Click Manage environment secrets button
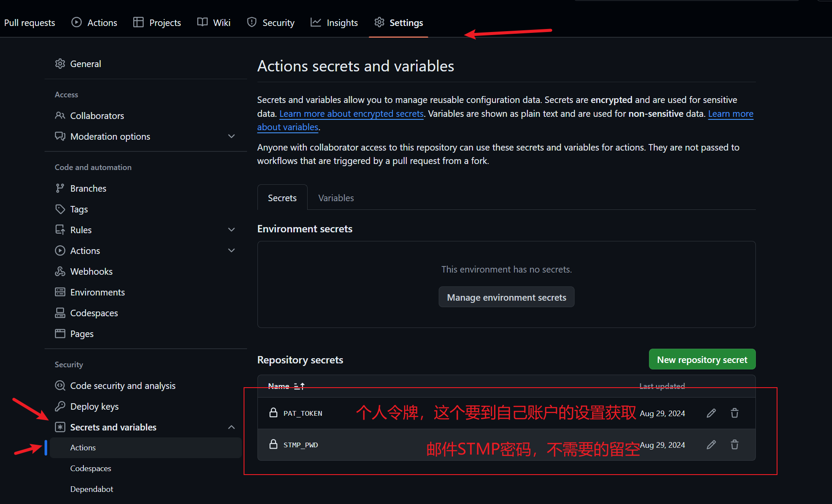The height and width of the screenshot is (504, 832). pyautogui.click(x=506, y=297)
